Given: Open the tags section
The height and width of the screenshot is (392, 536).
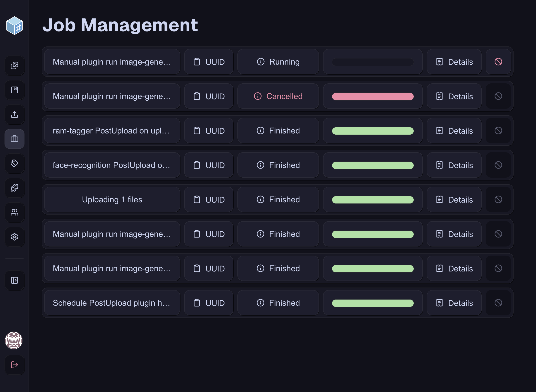Looking at the screenshot, I should coord(14,164).
